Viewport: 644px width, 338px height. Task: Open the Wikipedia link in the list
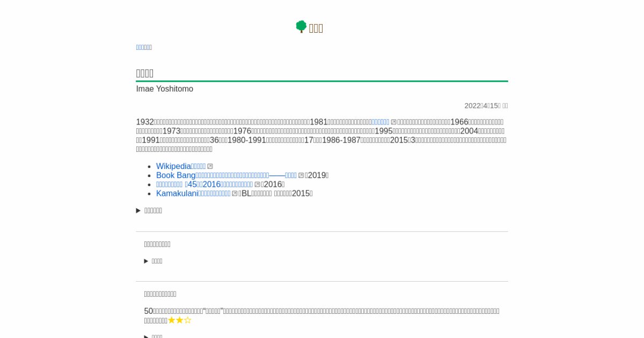(181, 166)
